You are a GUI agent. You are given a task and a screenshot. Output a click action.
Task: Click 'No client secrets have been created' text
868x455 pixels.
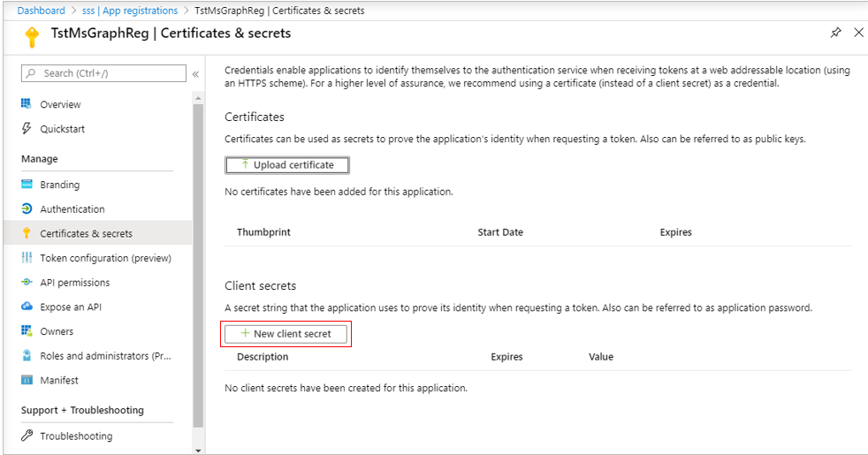[346, 388]
